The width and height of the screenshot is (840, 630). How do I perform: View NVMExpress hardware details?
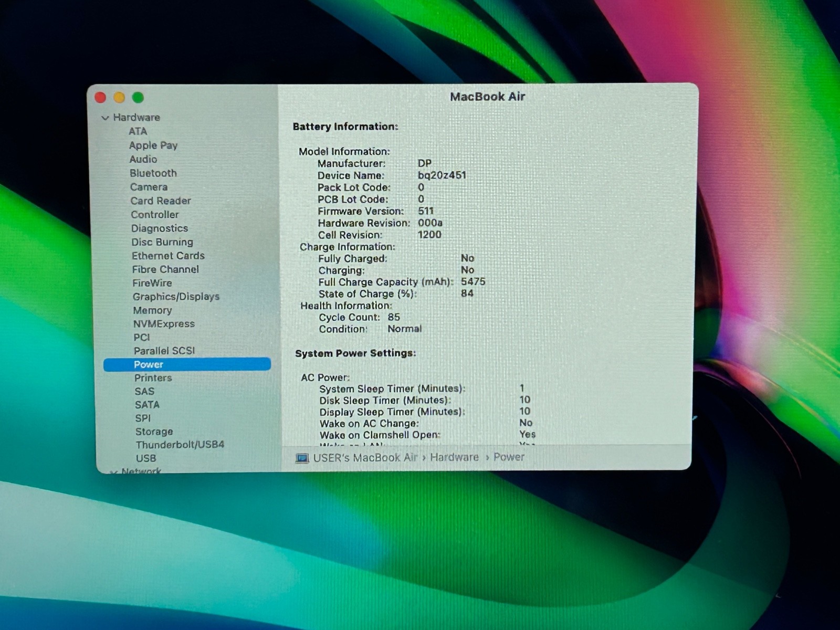[164, 324]
